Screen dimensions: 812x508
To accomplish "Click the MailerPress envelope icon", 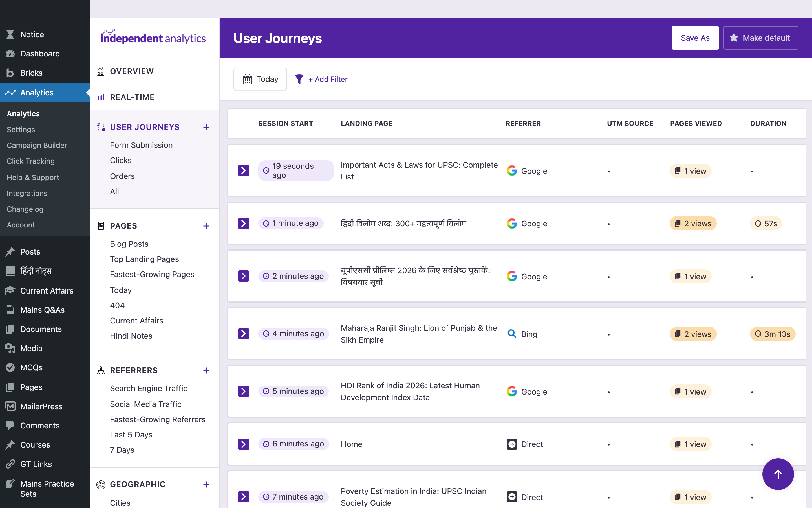I will [10, 406].
